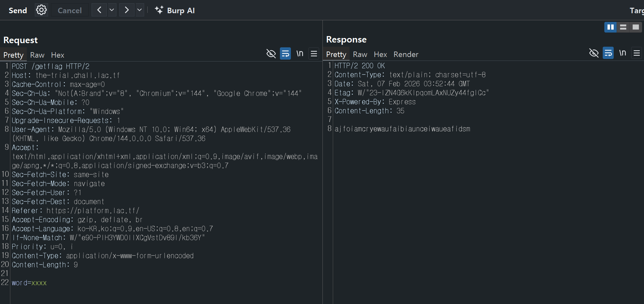Select combined single-panel layout view

pyautogui.click(x=636, y=27)
